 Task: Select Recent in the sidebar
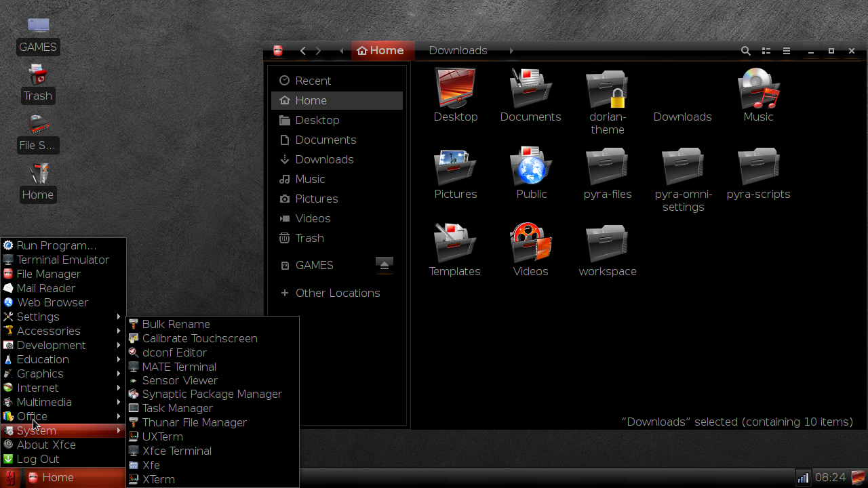click(313, 81)
